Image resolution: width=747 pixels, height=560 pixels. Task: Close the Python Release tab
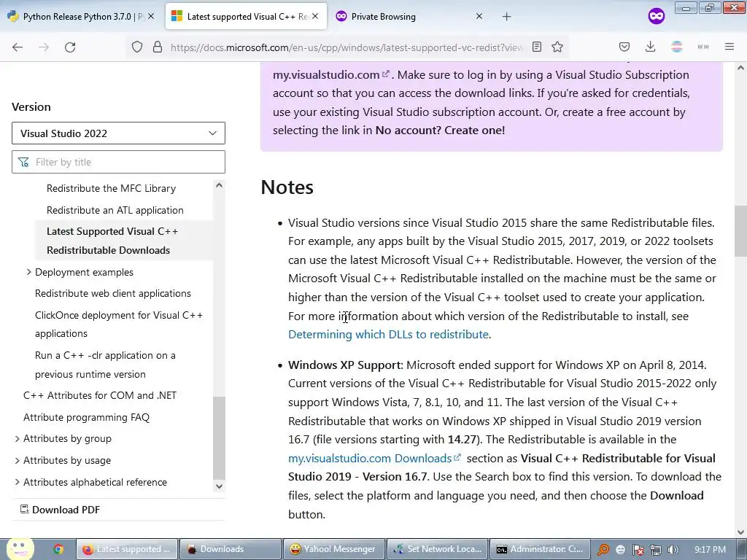pos(151,16)
